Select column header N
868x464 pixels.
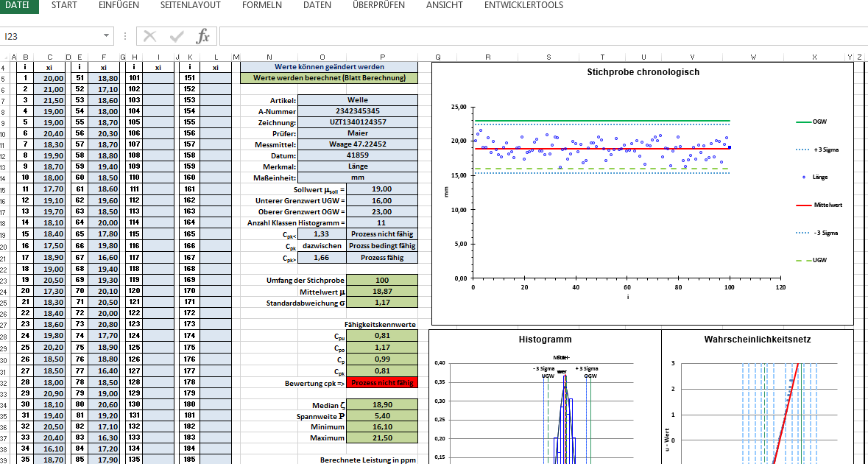[x=269, y=57]
